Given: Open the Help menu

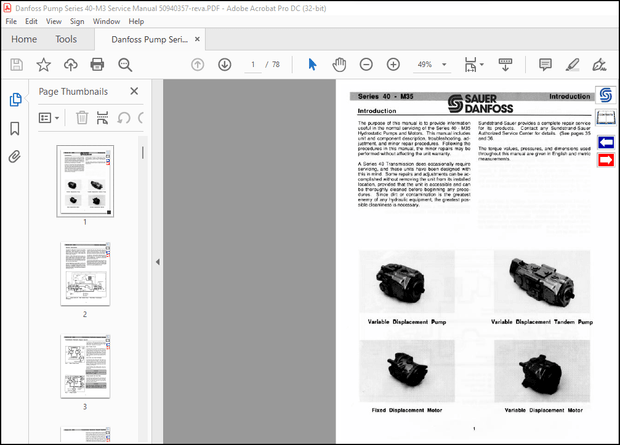Looking at the screenshot, I should (x=136, y=21).
